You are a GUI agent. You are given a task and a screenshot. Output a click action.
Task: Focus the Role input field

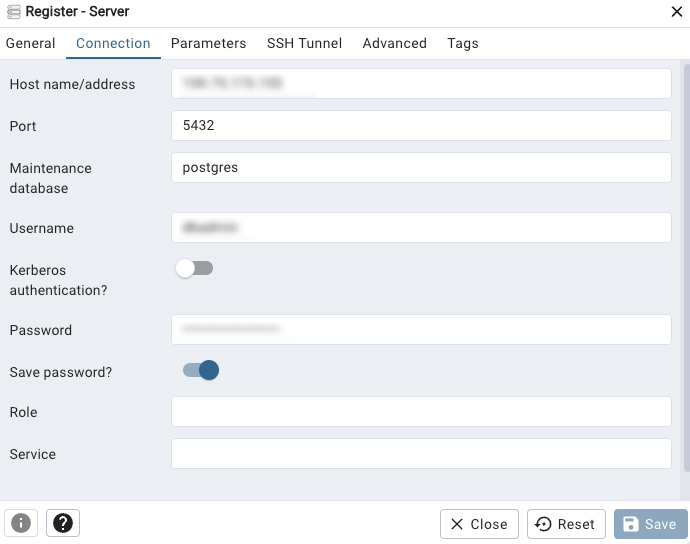click(420, 412)
